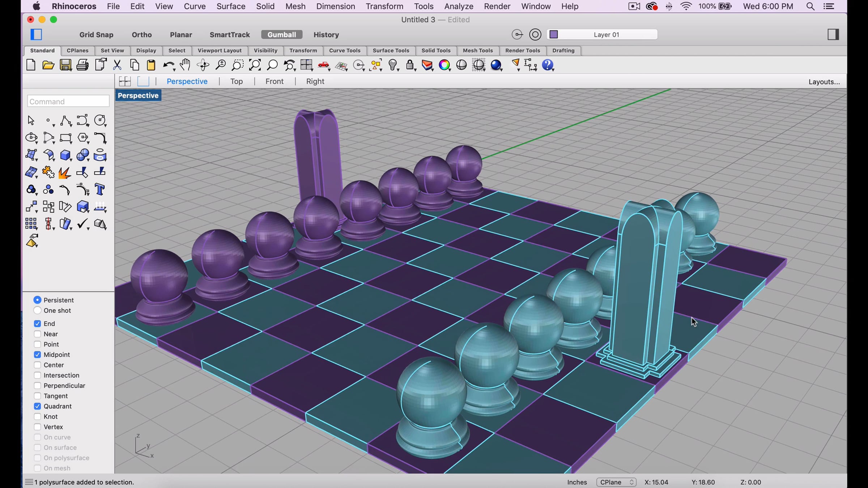Click the Layouts... button

coord(824,82)
